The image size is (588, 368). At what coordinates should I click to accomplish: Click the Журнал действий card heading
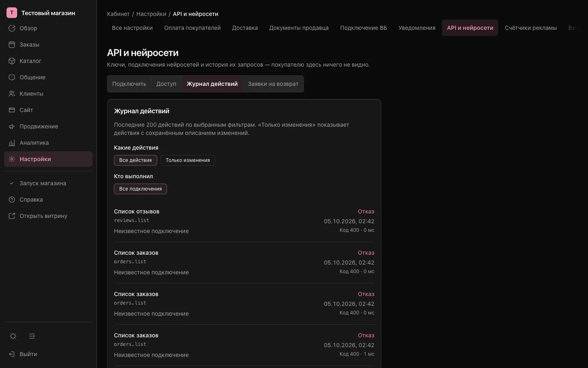142,111
